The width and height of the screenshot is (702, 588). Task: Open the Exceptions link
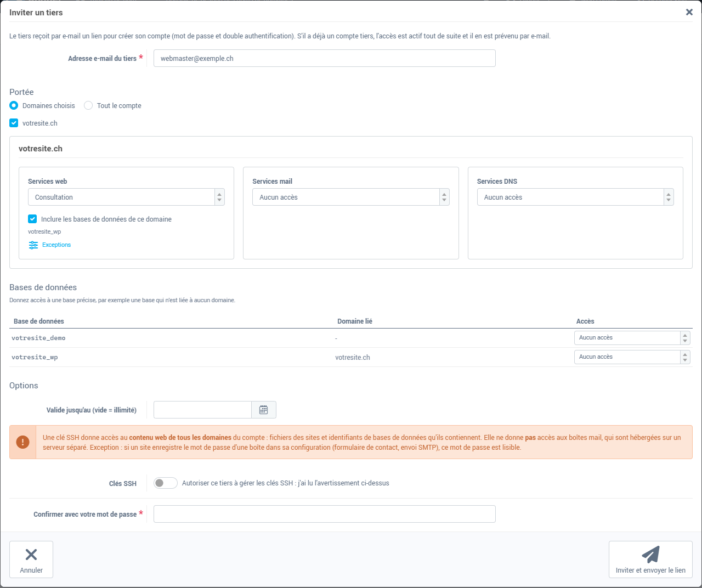pos(56,245)
